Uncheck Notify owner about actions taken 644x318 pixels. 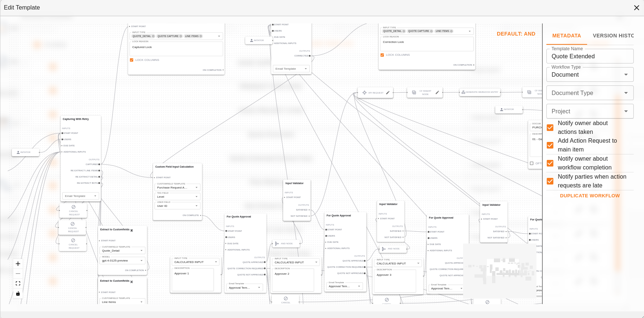(550, 128)
